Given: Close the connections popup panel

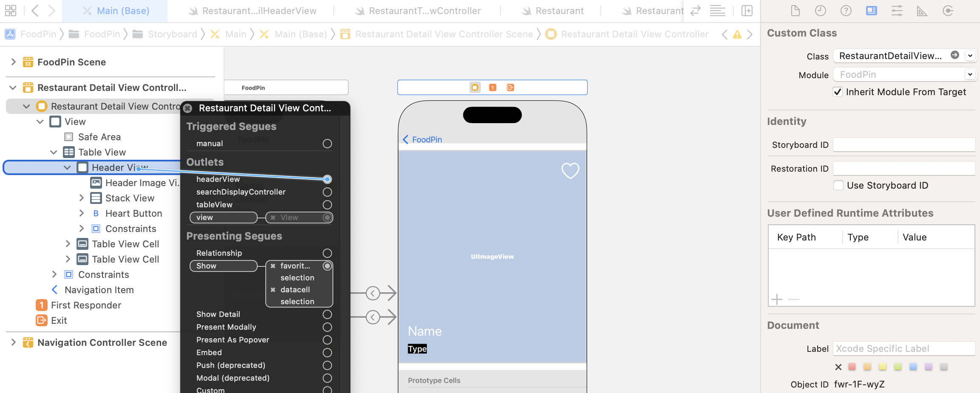Looking at the screenshot, I should tap(187, 108).
